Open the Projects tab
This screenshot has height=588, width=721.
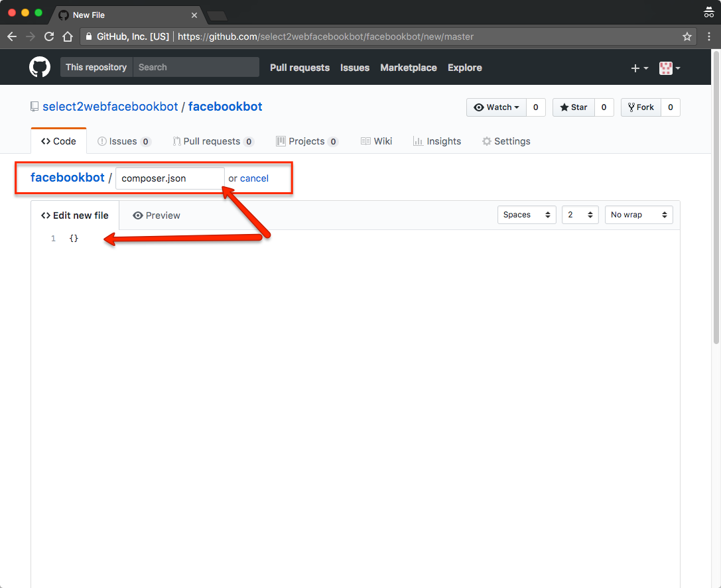(307, 141)
